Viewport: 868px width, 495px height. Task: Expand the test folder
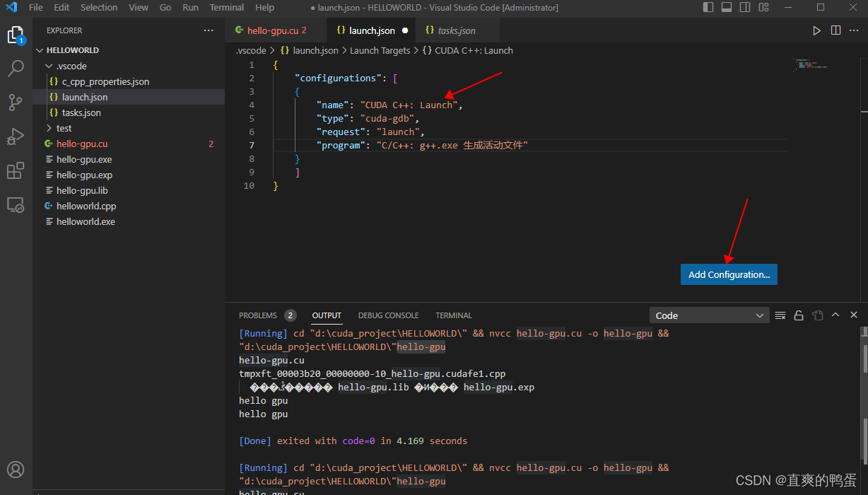pyautogui.click(x=64, y=128)
